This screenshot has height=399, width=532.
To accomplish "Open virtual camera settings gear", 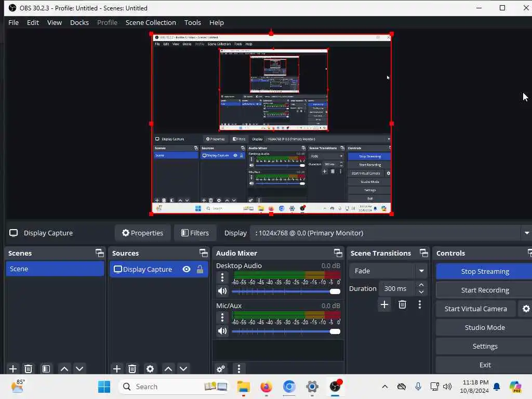I will 526,309.
